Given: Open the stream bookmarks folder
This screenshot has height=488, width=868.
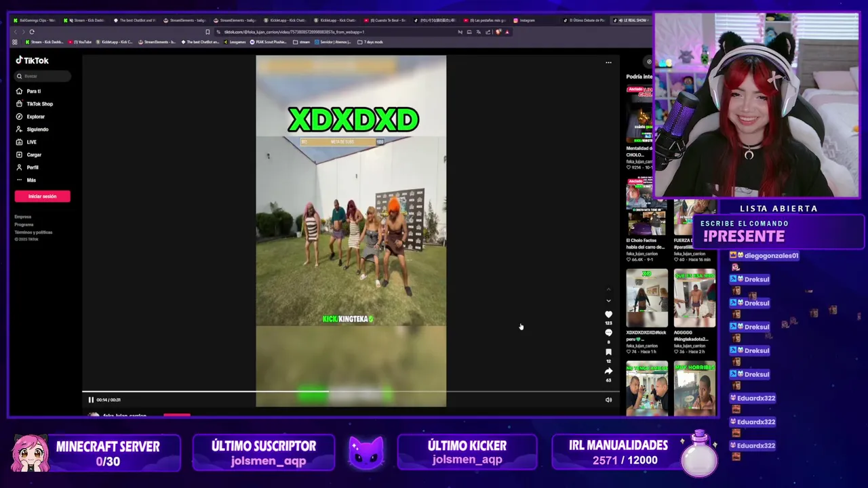Looking at the screenshot, I should pyautogui.click(x=302, y=42).
